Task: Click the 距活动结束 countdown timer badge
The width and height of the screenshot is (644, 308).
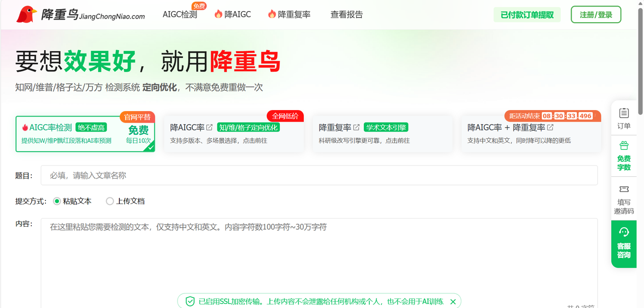Action: coord(553,116)
